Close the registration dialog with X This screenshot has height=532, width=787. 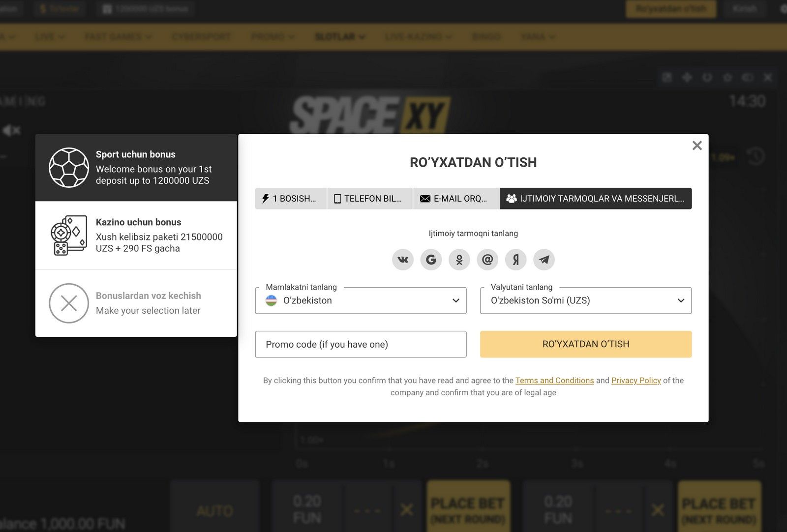[696, 146]
